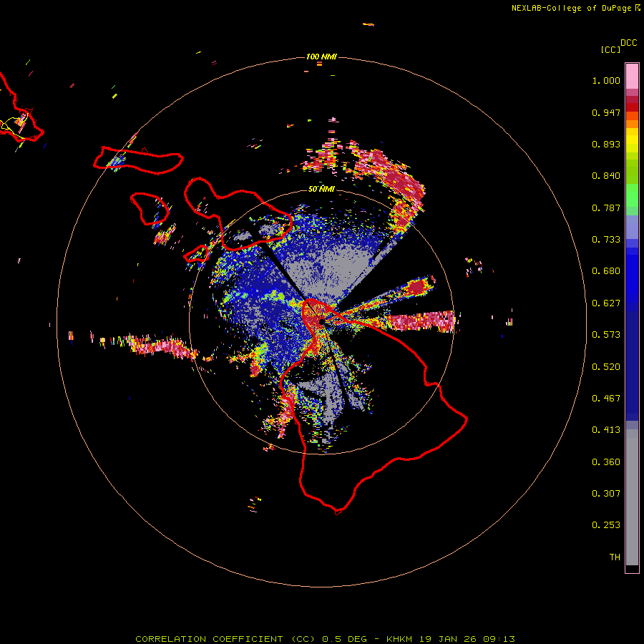
Task: Click the 0.413 scale value
Action: (606, 430)
